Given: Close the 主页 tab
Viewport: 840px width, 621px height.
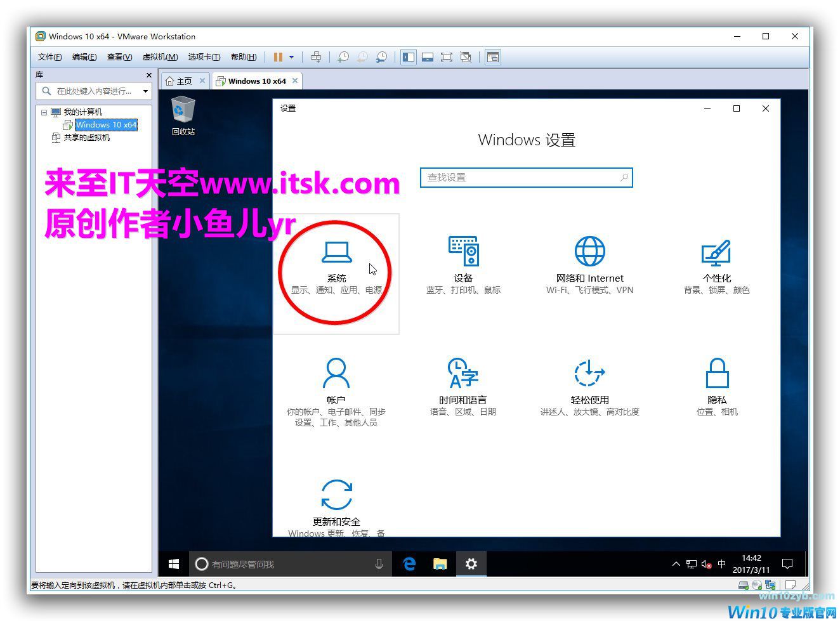Looking at the screenshot, I should [202, 81].
